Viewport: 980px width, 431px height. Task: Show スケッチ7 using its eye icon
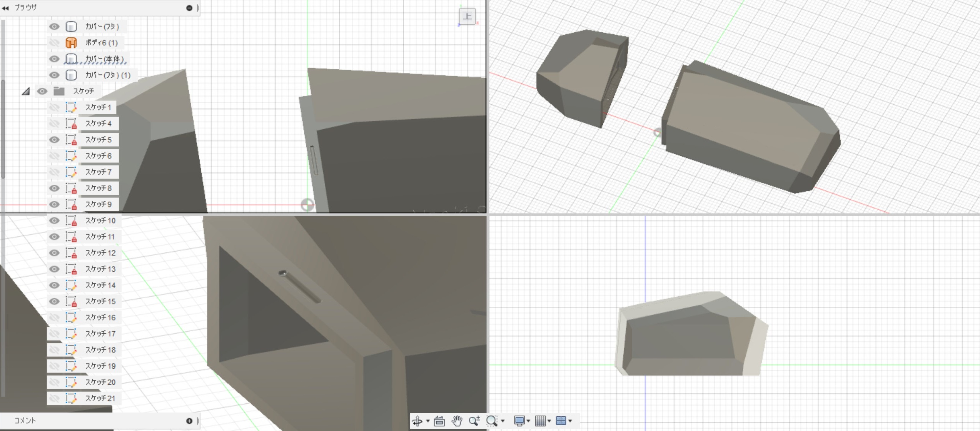54,172
